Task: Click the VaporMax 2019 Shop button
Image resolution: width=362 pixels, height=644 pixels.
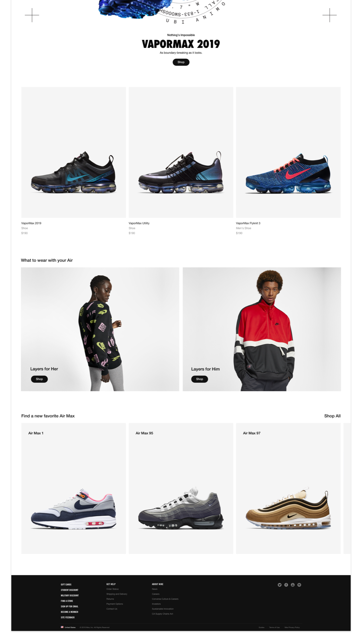Action: 181,62
